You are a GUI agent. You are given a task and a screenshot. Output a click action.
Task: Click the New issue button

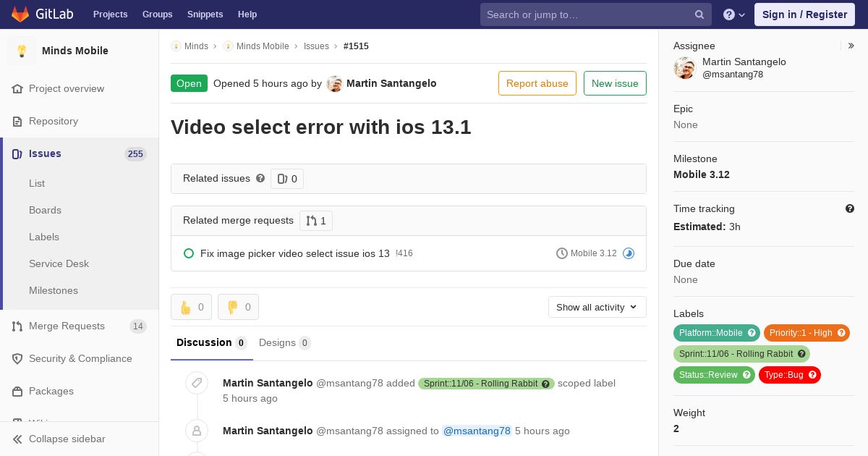pos(615,83)
